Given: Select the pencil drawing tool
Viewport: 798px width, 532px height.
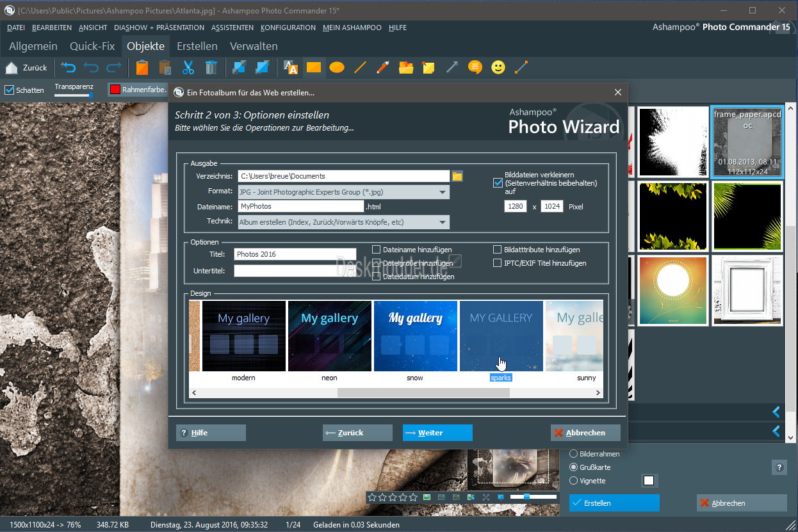Looking at the screenshot, I should click(x=383, y=67).
